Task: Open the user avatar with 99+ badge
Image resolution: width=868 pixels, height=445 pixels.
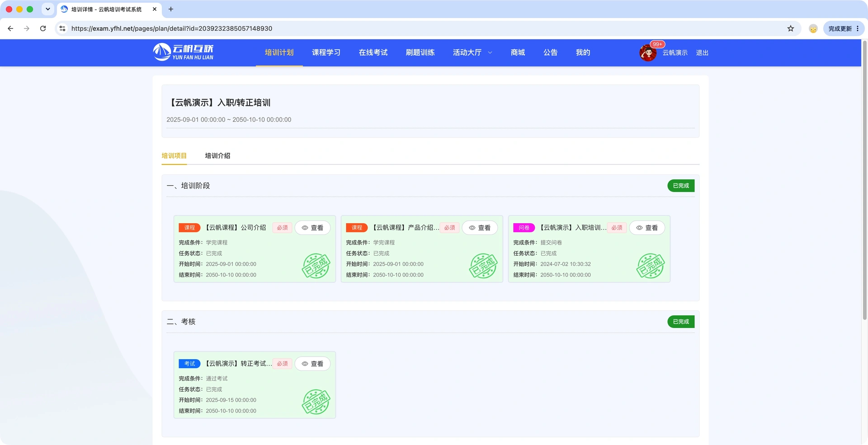Action: point(648,53)
